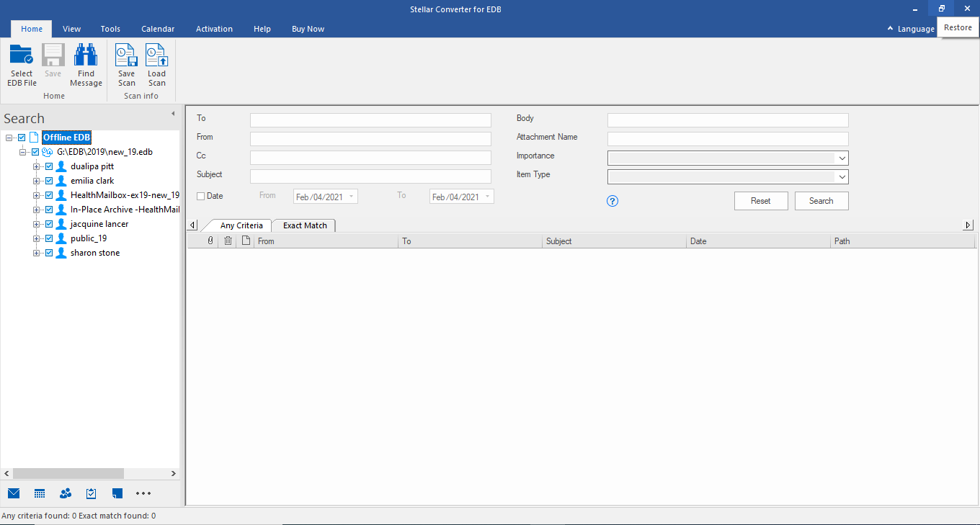
Task: Click the deleted items trash column icon
Action: click(x=228, y=241)
